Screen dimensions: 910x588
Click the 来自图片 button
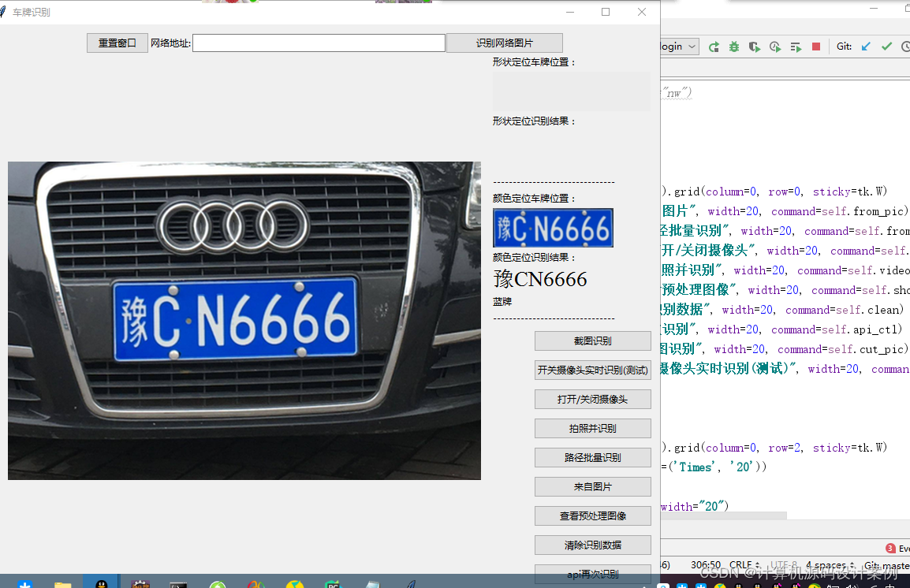pos(592,486)
